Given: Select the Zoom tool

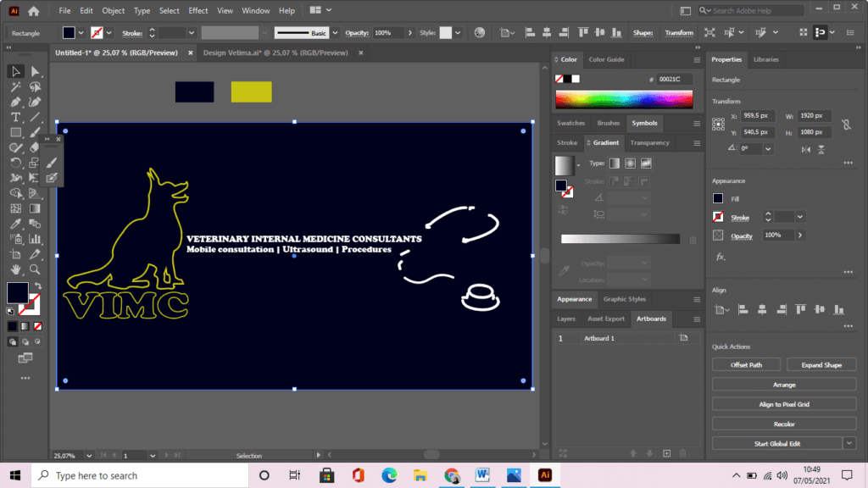Looking at the screenshot, I should [x=35, y=269].
